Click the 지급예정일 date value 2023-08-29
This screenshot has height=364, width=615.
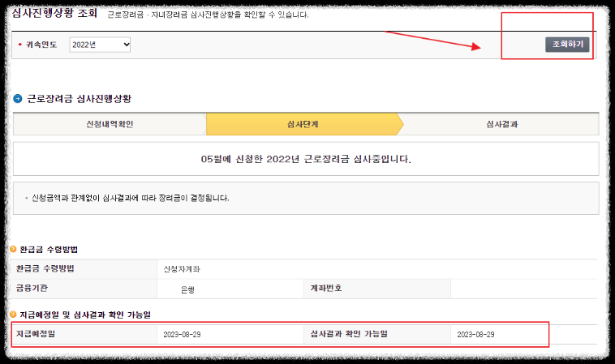182,334
